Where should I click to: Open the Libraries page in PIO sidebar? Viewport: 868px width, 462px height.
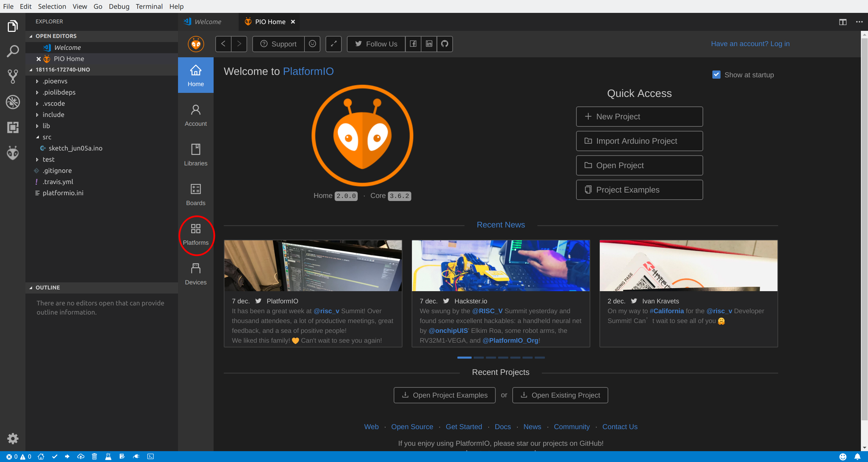(196, 155)
